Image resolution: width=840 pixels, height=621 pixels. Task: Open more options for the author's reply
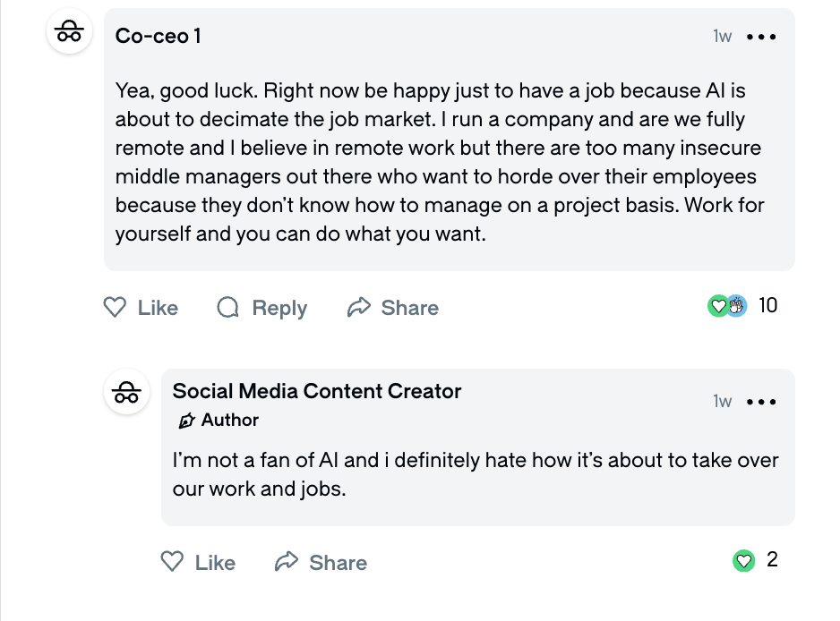(x=761, y=402)
